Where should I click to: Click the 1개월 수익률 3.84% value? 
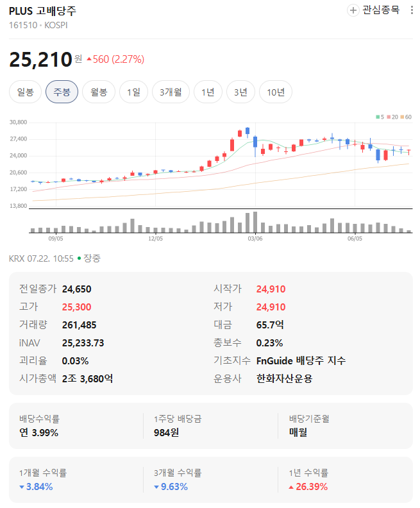pos(36,487)
